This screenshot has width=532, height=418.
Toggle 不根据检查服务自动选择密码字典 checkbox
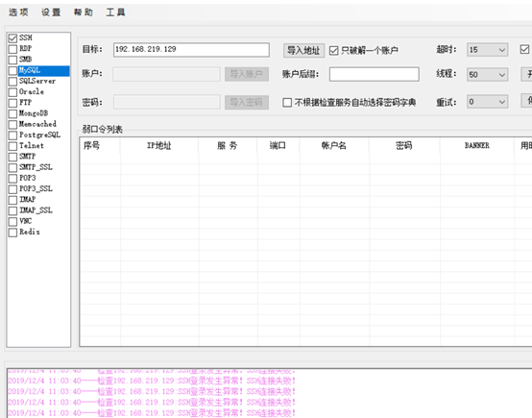(287, 102)
